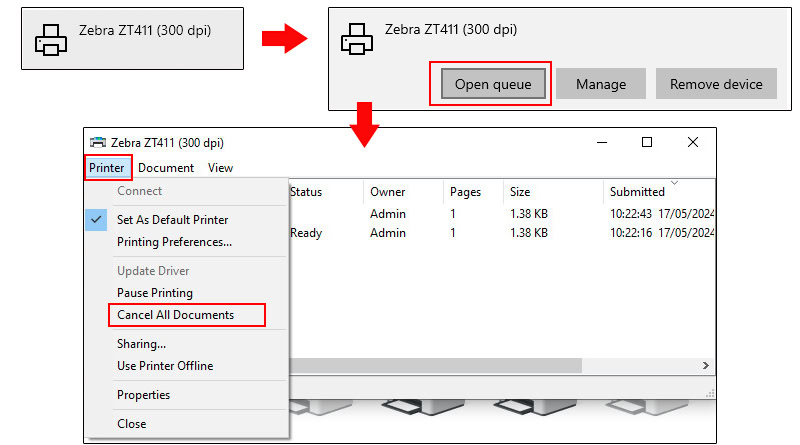Choose Printing Preferences from menu
Viewport: 800px width, 445px height.
pyautogui.click(x=174, y=241)
